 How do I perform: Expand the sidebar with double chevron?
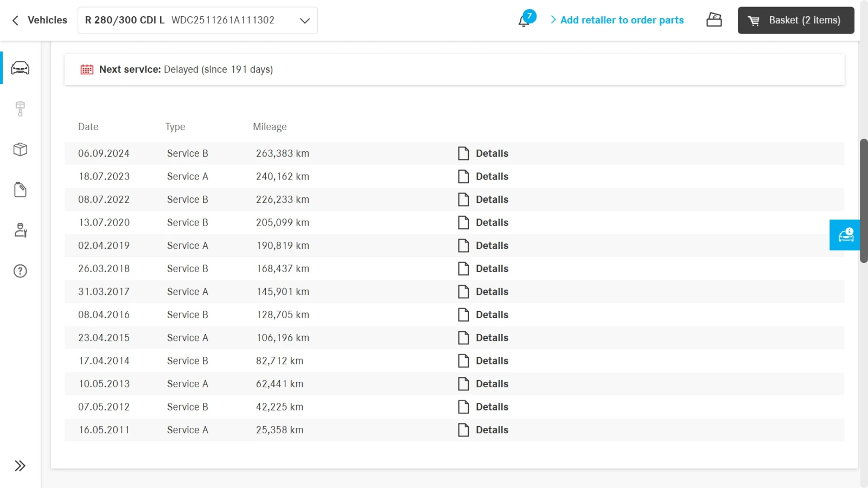tap(20, 466)
